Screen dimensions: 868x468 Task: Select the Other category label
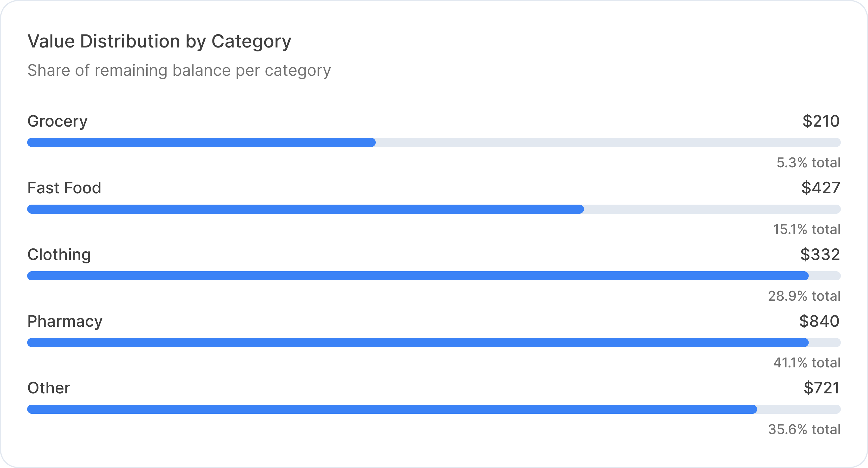(x=49, y=388)
